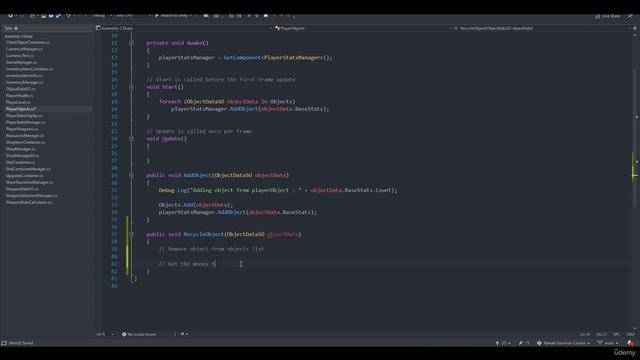Open InventoryManager.cs file

(x=24, y=82)
